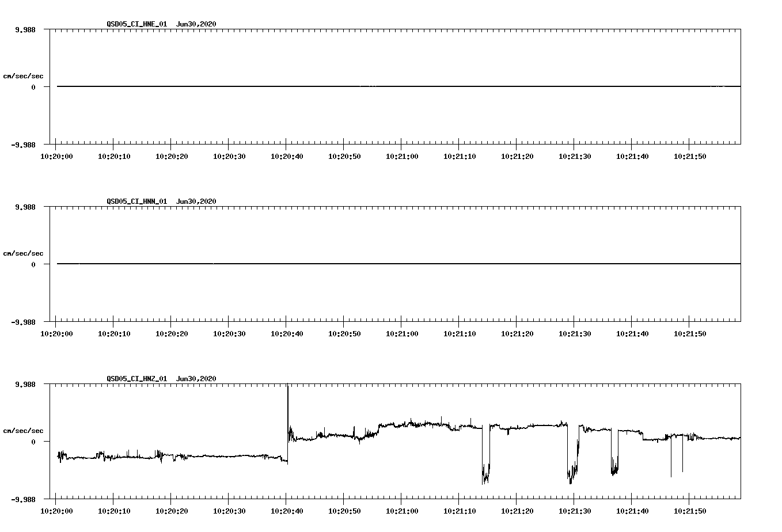Click the QSD05_CI_HNE_01 plot title
The width and height of the screenshot is (782, 532).
[161, 24]
